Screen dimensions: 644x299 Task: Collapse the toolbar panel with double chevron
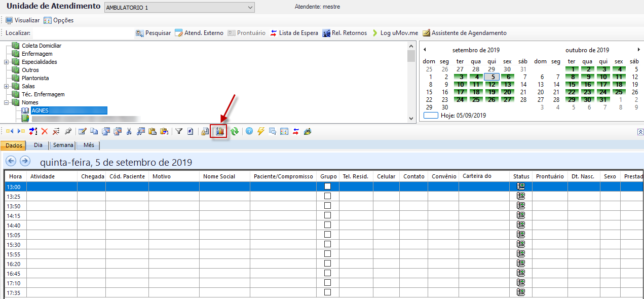click(x=640, y=132)
